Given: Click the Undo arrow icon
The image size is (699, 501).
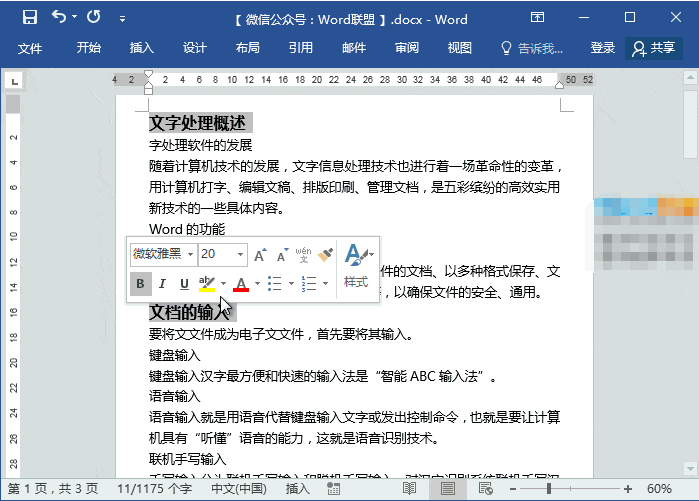Looking at the screenshot, I should [59, 17].
